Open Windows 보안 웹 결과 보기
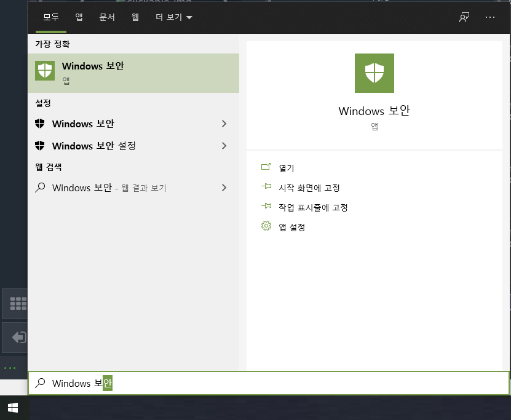 133,188
